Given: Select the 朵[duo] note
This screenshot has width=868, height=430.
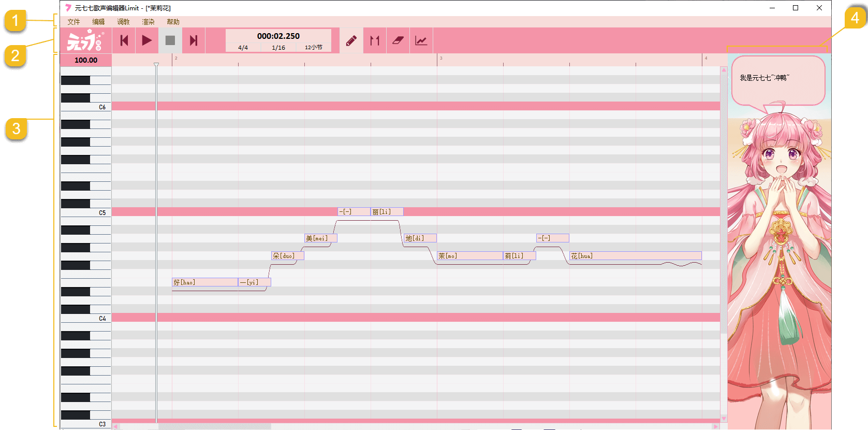Looking at the screenshot, I should pos(288,256).
